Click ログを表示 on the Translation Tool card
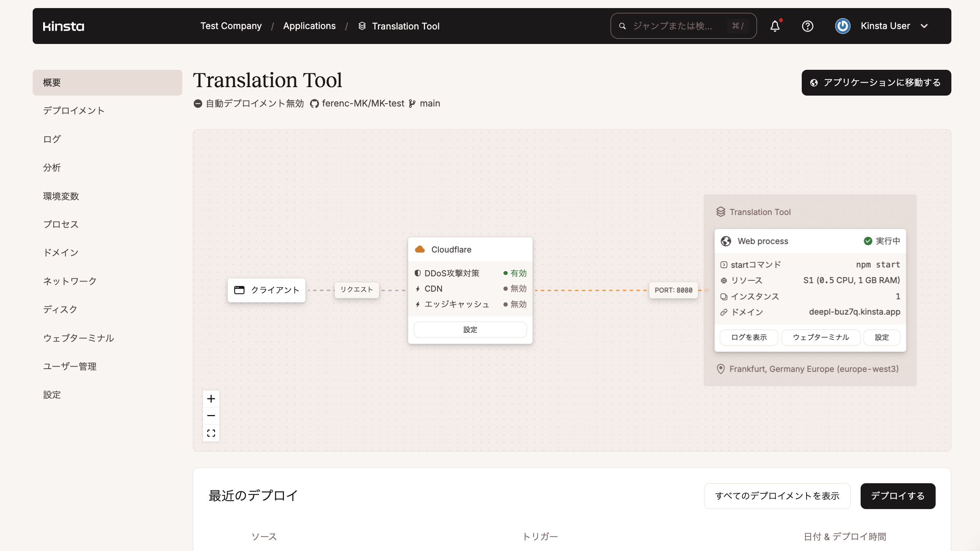980x551 pixels. click(748, 337)
